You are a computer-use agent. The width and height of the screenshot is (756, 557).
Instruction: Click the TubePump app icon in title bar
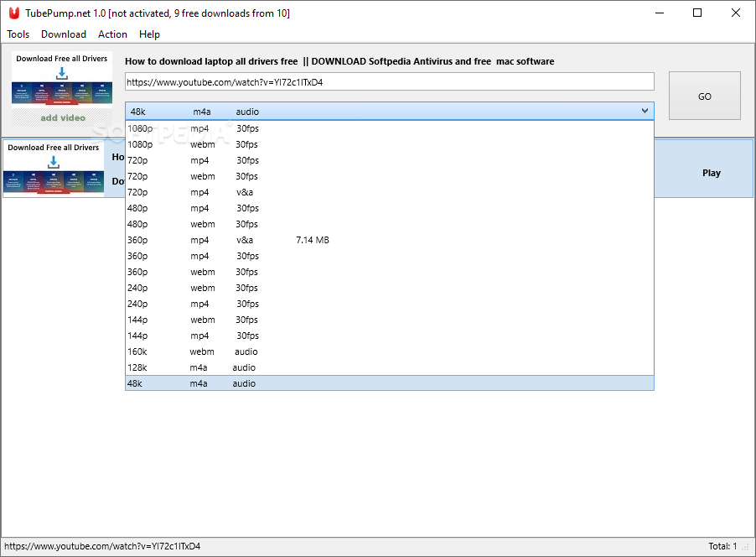[x=14, y=13]
